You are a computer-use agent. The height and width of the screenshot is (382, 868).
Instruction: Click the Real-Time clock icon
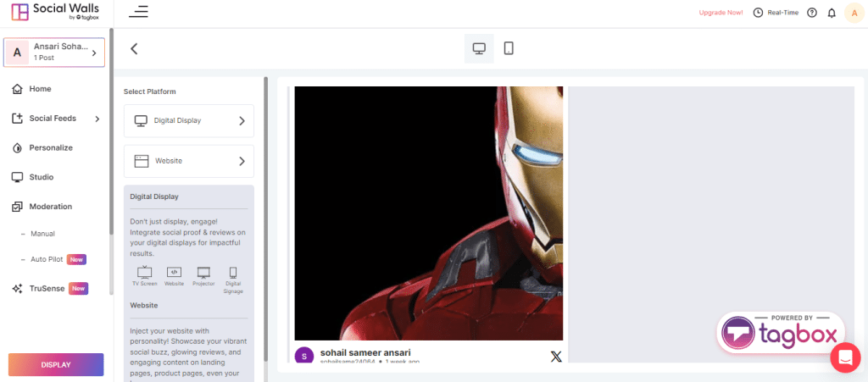(x=758, y=13)
